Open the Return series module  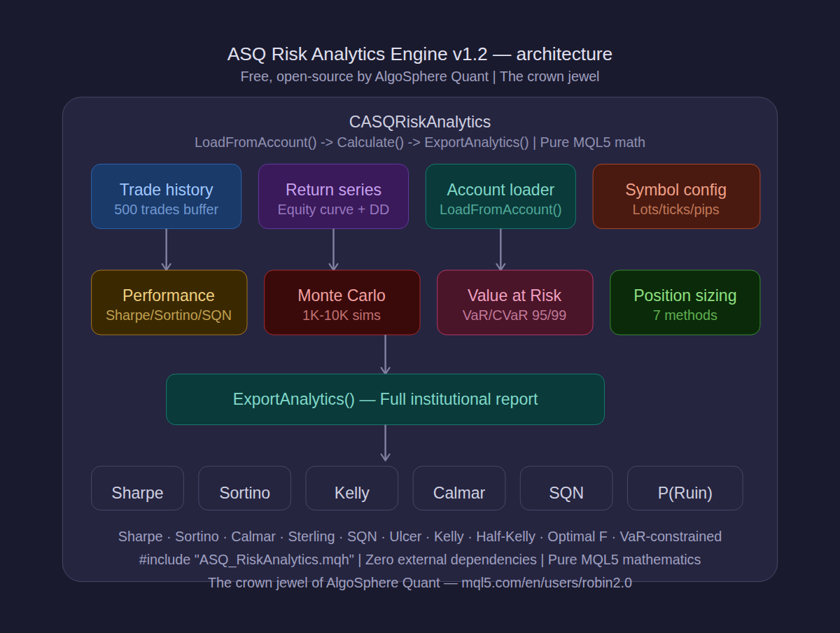coord(333,196)
